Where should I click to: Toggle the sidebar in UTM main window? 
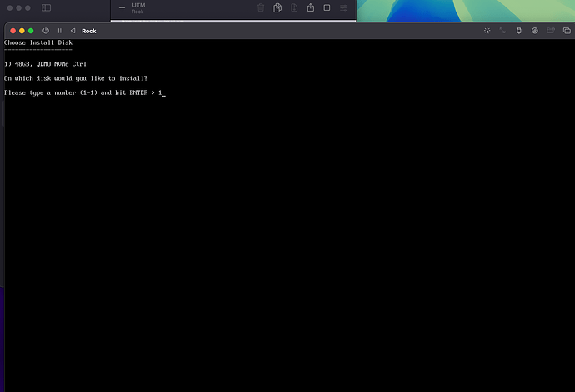[46, 7]
